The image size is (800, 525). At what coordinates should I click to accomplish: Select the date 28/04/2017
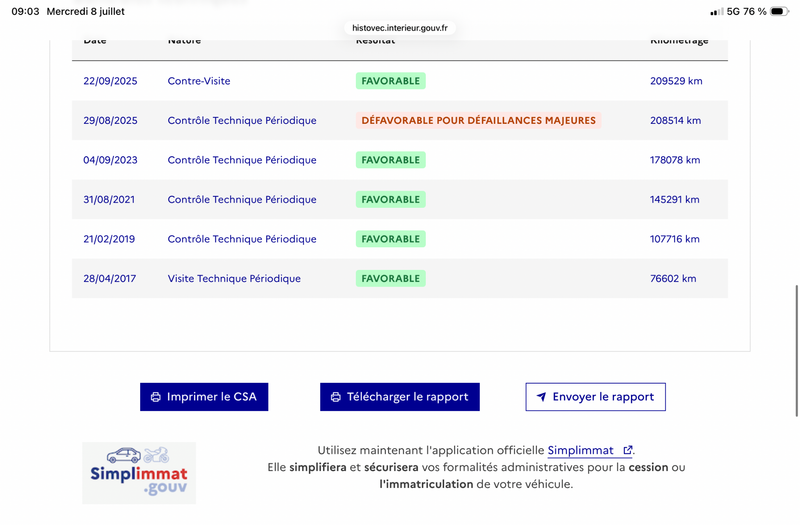click(x=110, y=279)
